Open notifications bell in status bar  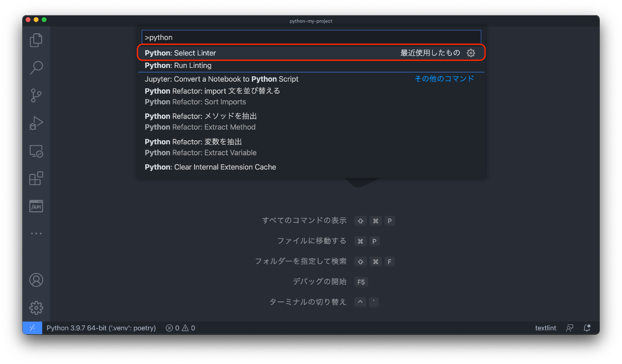(587, 328)
